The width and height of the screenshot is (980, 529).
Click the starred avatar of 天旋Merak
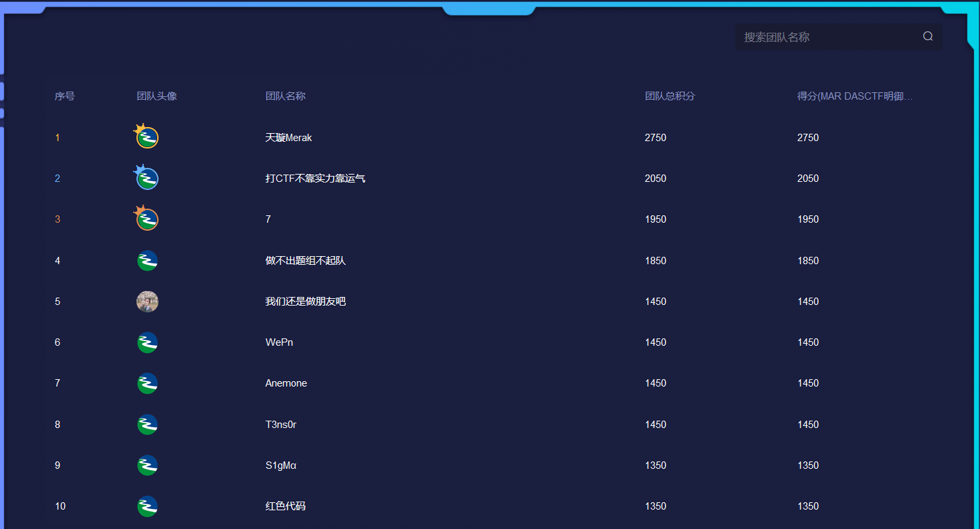(146, 136)
